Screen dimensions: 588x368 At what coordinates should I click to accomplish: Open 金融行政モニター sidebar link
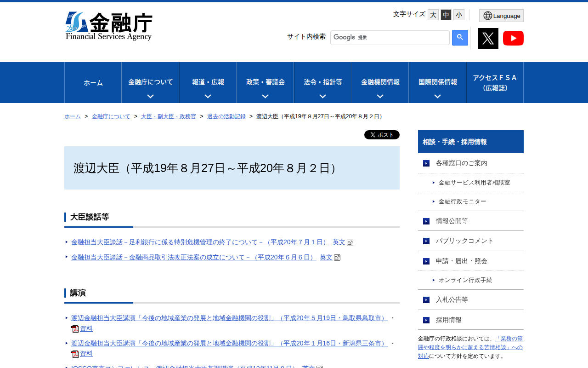[462, 201]
